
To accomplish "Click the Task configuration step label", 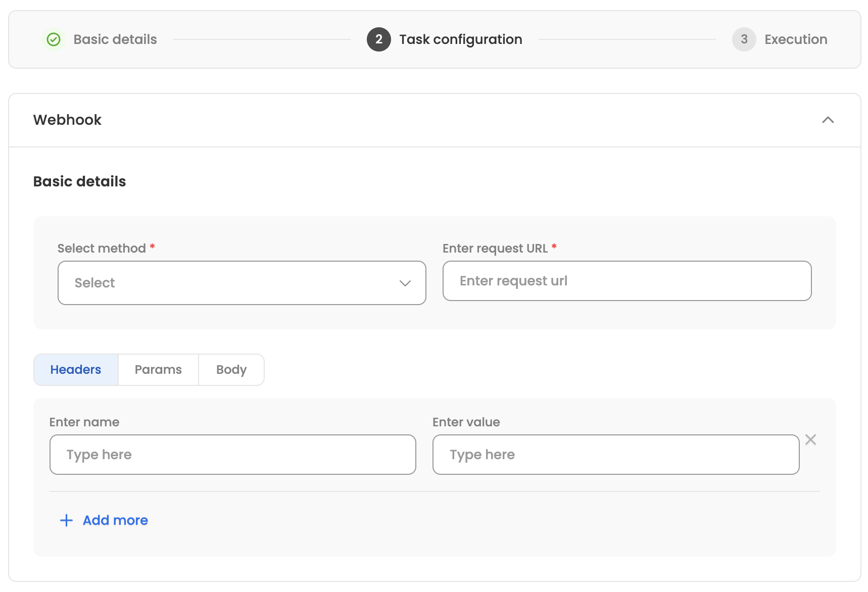I will click(460, 39).
